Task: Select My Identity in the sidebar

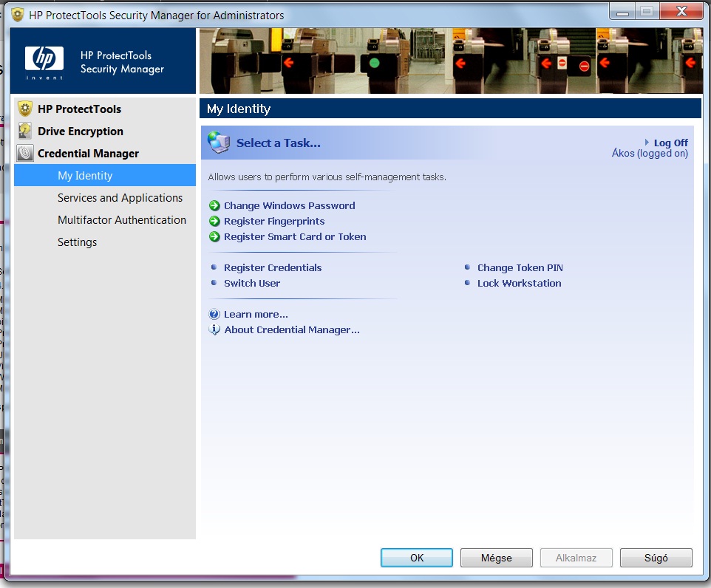Action: click(105, 176)
